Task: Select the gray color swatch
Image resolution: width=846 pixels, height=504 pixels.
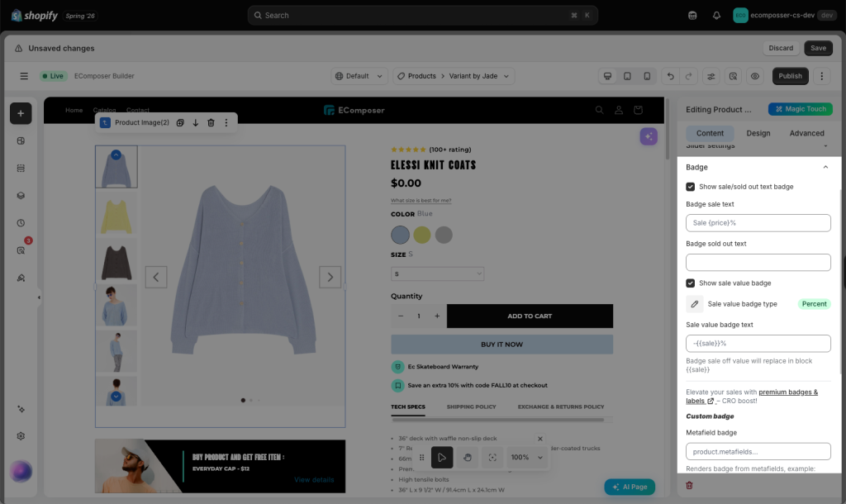Action: [444, 235]
